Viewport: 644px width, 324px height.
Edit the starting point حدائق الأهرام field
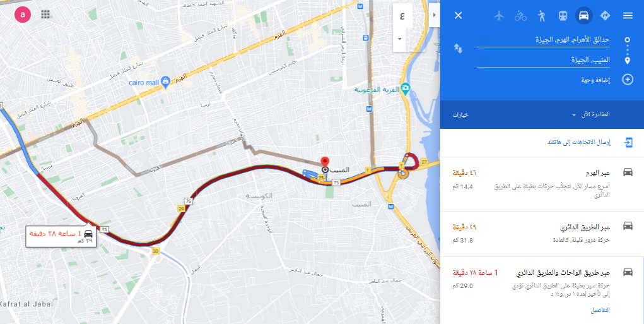pyautogui.click(x=543, y=40)
